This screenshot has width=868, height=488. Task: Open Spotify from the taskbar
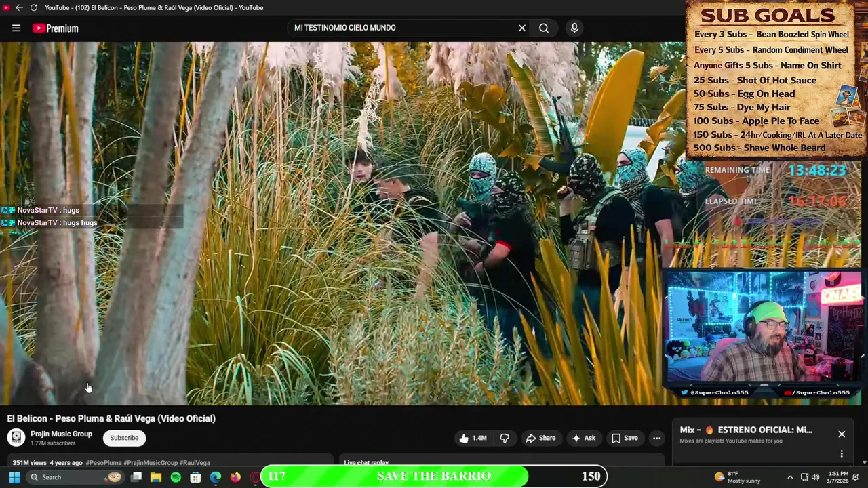176,477
